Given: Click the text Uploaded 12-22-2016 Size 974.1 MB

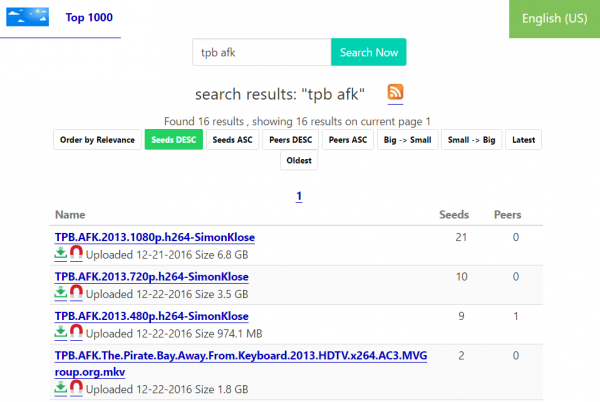Looking at the screenshot, I should pos(174,334).
